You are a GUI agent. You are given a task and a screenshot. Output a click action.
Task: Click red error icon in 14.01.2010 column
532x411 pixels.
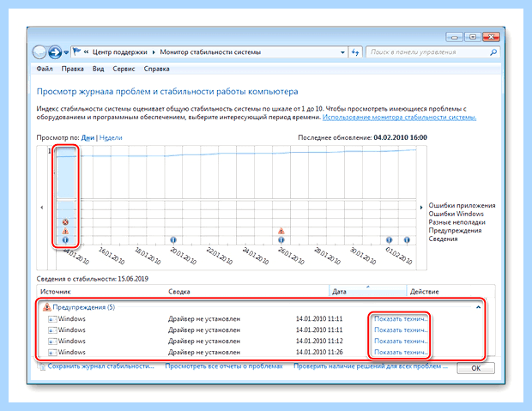(x=65, y=222)
